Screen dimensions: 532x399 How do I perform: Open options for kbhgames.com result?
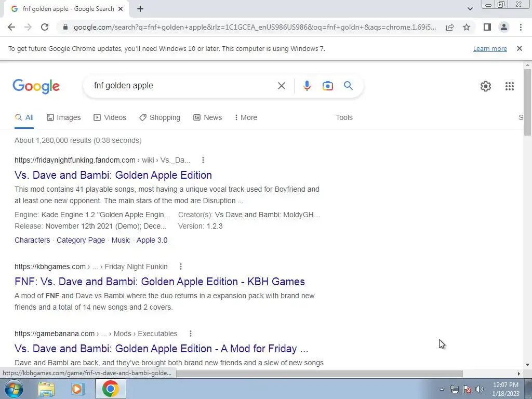tap(181, 267)
